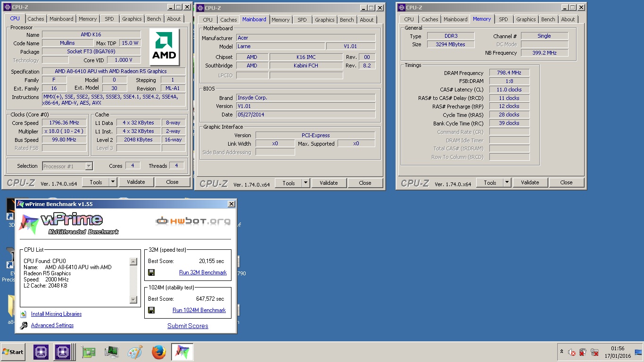The image size is (644, 362).
Task: Open Firefox from the taskbar
Action: 159,352
